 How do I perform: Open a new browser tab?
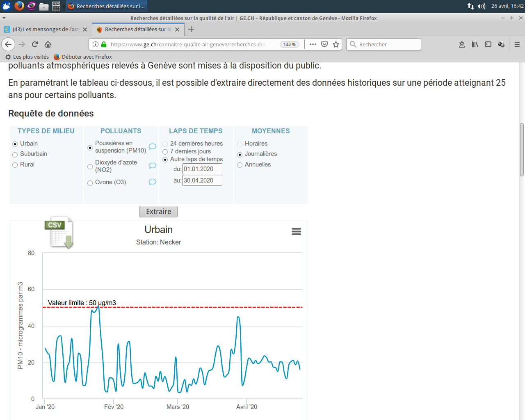(x=191, y=29)
